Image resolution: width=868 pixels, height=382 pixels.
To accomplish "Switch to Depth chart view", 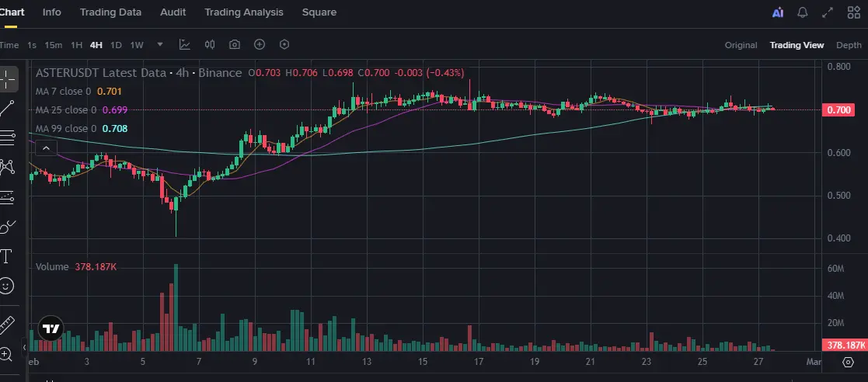I will point(849,45).
